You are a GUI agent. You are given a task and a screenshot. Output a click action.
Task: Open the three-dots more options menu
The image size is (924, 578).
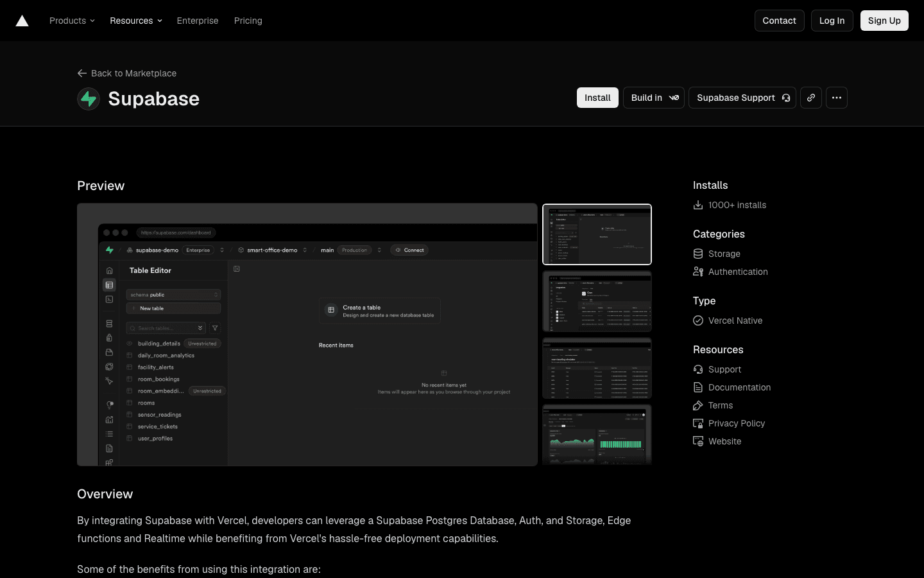click(837, 98)
